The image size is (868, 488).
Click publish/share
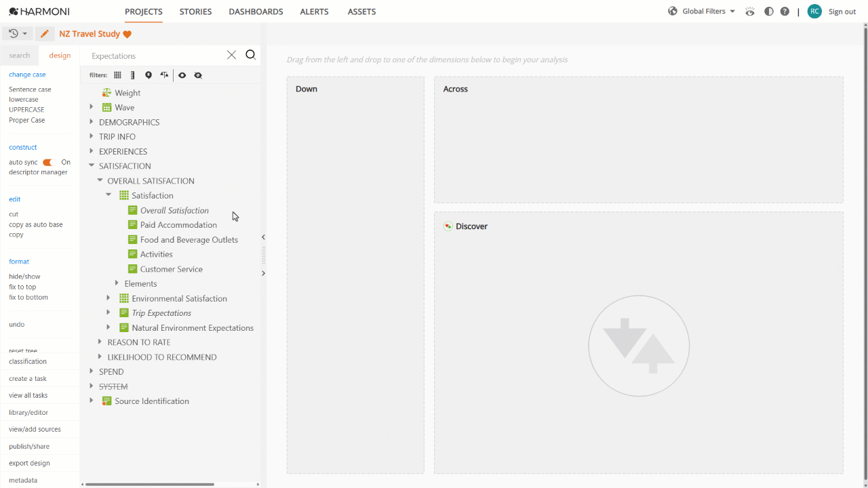[28, 446]
